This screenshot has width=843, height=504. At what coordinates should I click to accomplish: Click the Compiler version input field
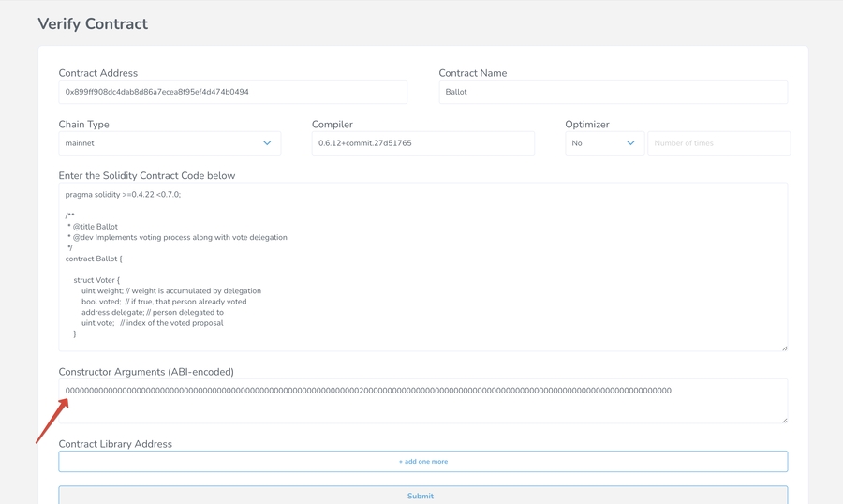point(422,143)
